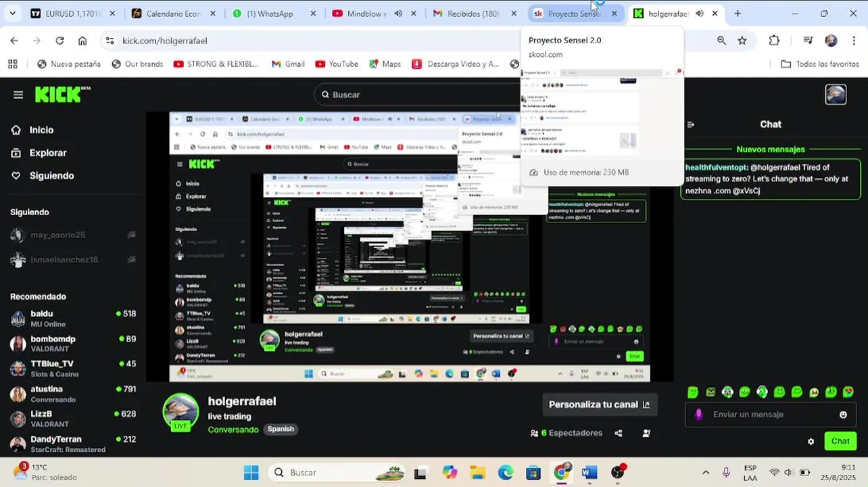Click the Enviar un mensaje input
This screenshot has width=868, height=487.
point(771,415)
